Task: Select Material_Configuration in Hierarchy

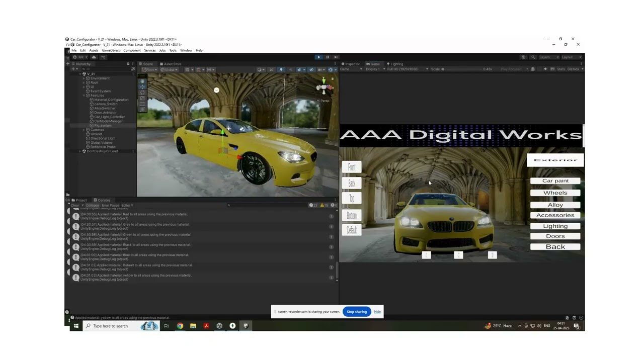Action: pyautogui.click(x=111, y=100)
